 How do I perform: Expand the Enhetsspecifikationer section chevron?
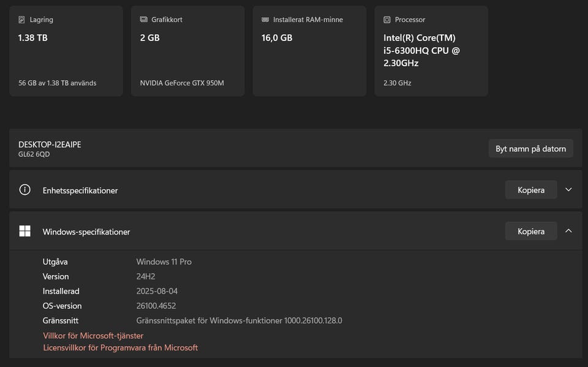pyautogui.click(x=568, y=190)
